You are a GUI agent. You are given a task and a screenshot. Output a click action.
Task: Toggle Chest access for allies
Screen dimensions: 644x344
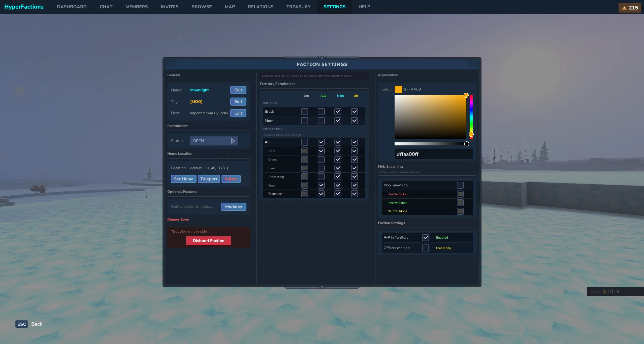[321, 160]
